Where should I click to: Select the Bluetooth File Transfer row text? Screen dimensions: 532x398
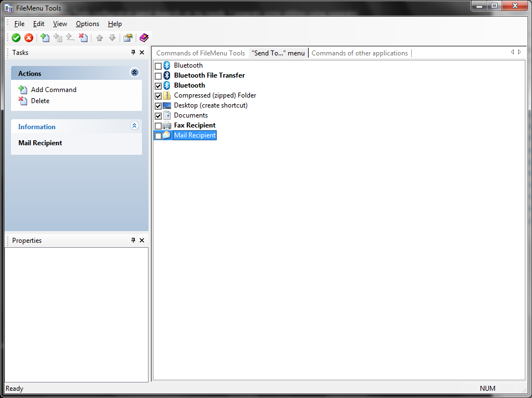[209, 75]
